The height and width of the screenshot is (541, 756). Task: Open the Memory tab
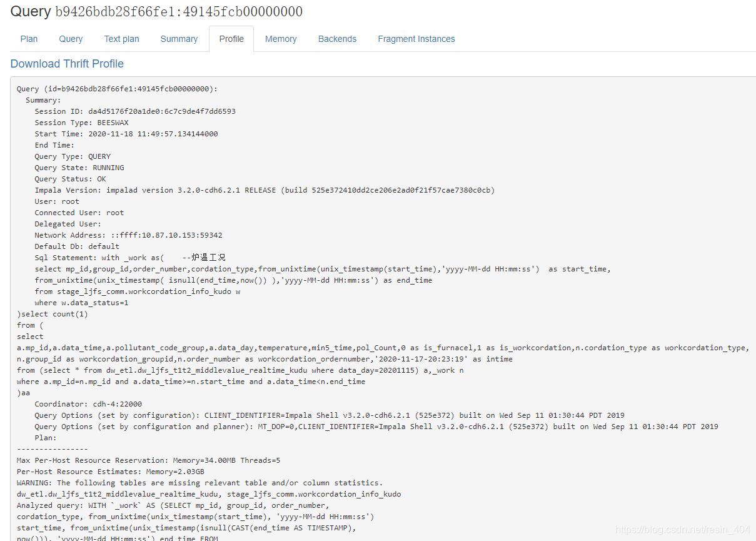tap(281, 39)
